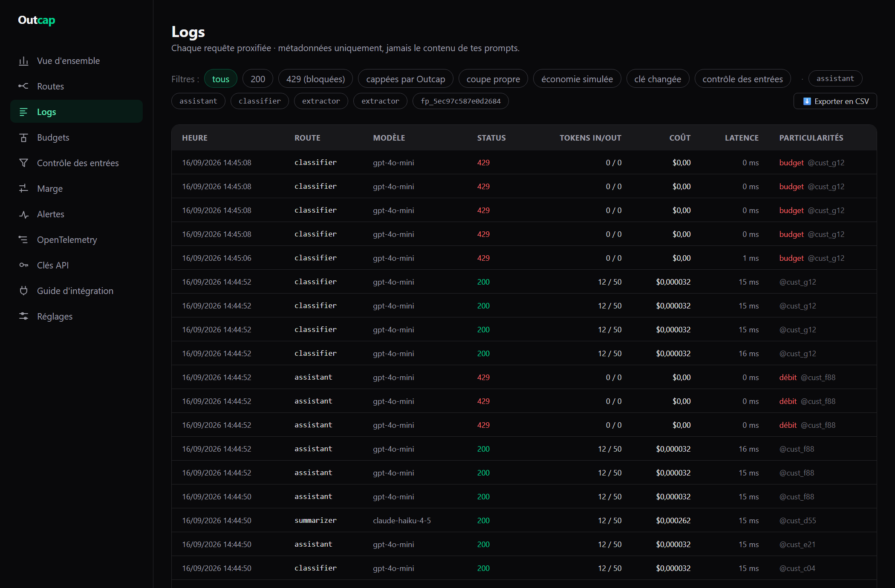Toggle the 'économie simulée' filter
This screenshot has height=588, width=895.
(577, 79)
